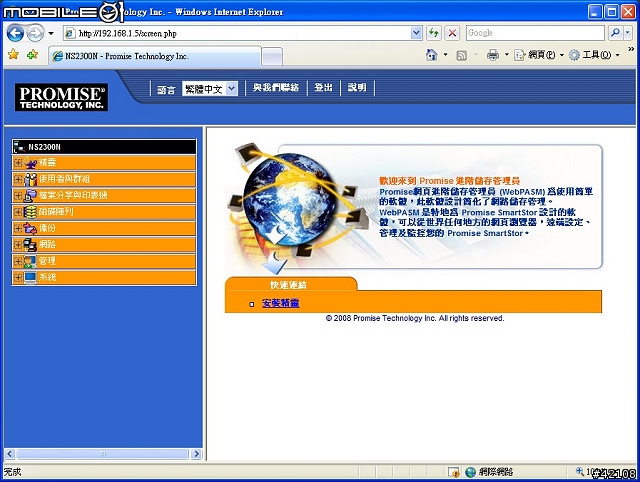Select the 快速連結 quick links tab
The height and width of the screenshot is (482, 640).
click(x=291, y=284)
